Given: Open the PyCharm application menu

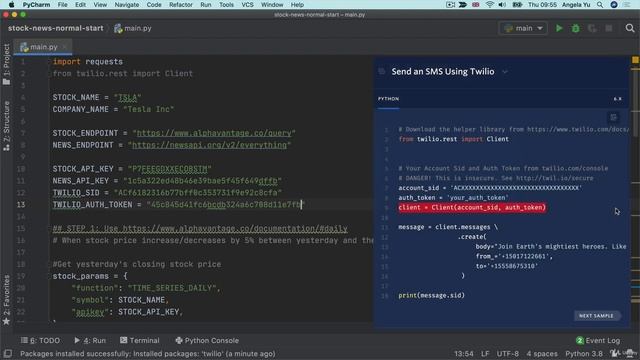Looking at the screenshot, I should coord(36,4).
